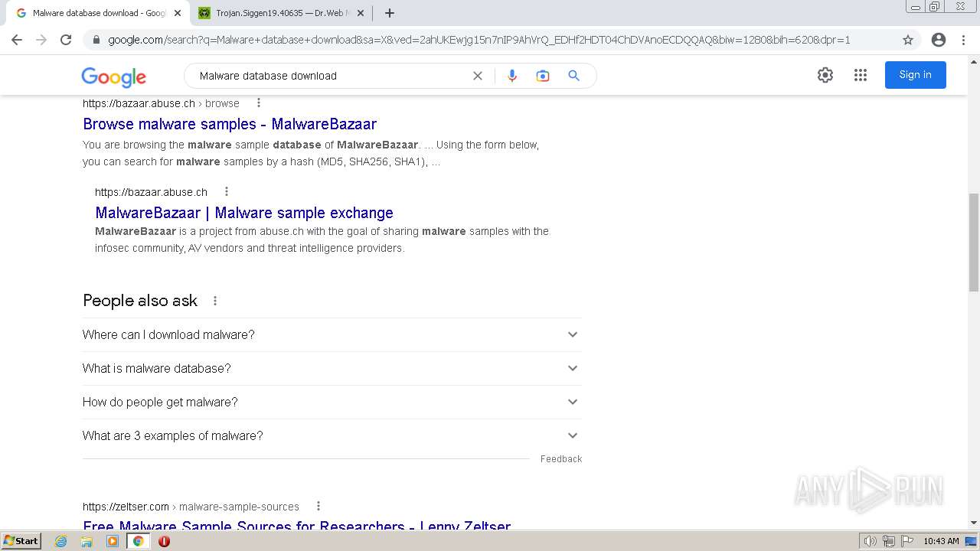View site information via the padlock icon

point(96,40)
